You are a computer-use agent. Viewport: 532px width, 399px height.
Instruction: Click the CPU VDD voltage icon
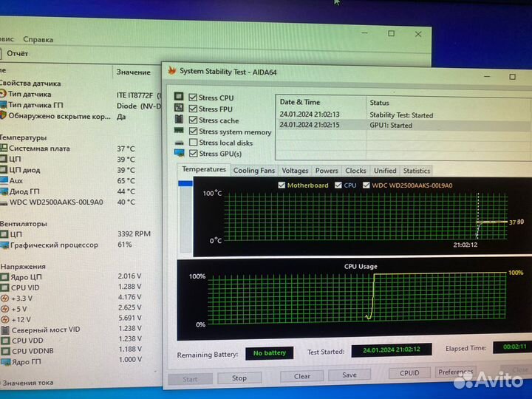[5, 341]
